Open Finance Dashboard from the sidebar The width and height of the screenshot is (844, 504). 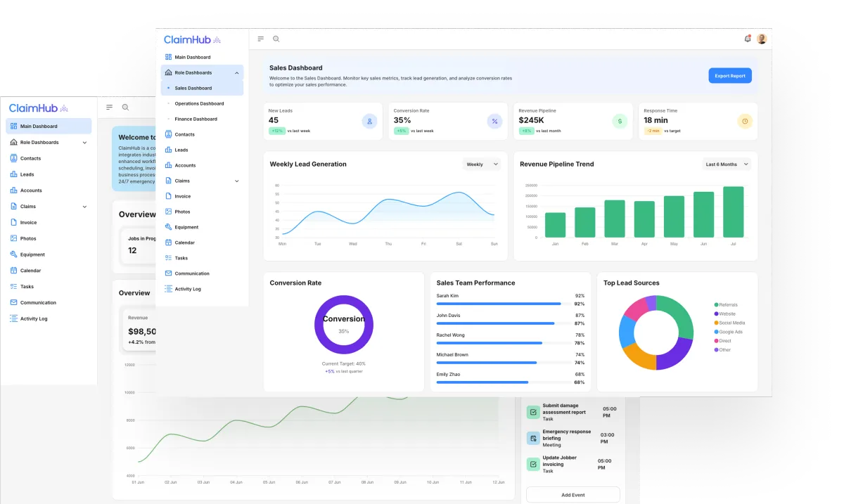[196, 119]
